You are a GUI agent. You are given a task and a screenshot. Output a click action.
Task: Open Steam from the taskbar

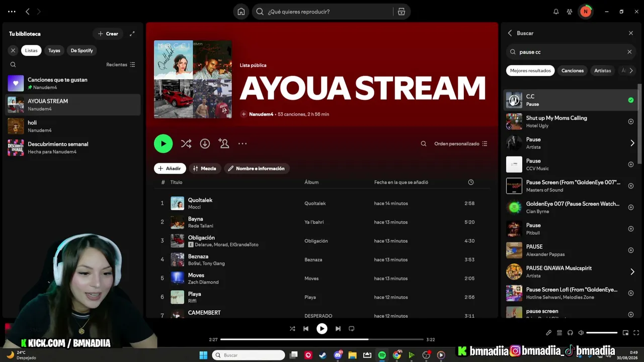tap(323, 355)
